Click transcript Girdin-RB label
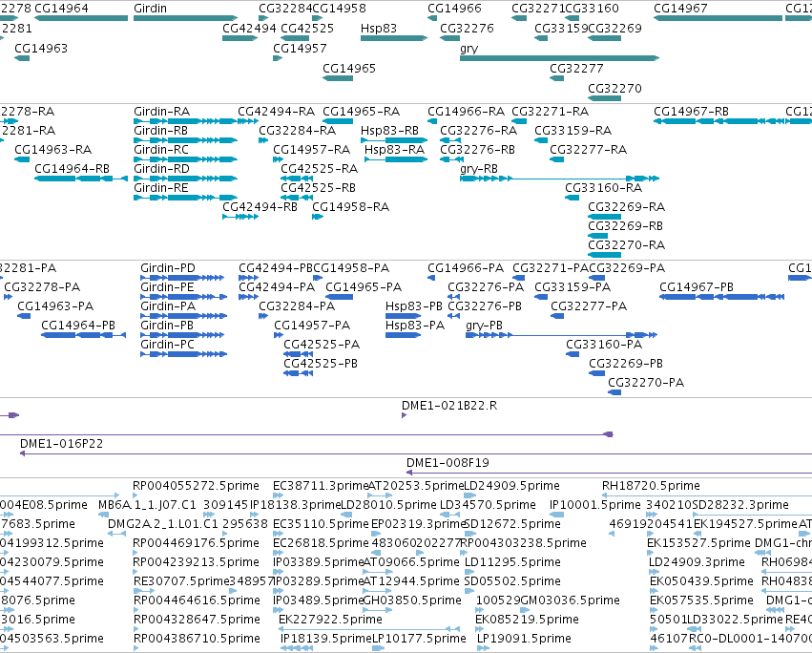The width and height of the screenshot is (812, 653). click(x=160, y=131)
